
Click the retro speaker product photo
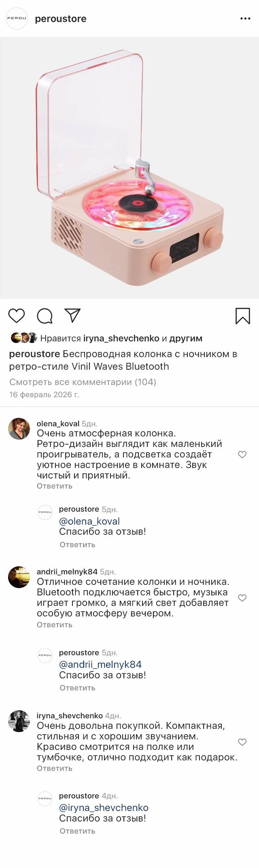click(x=129, y=168)
